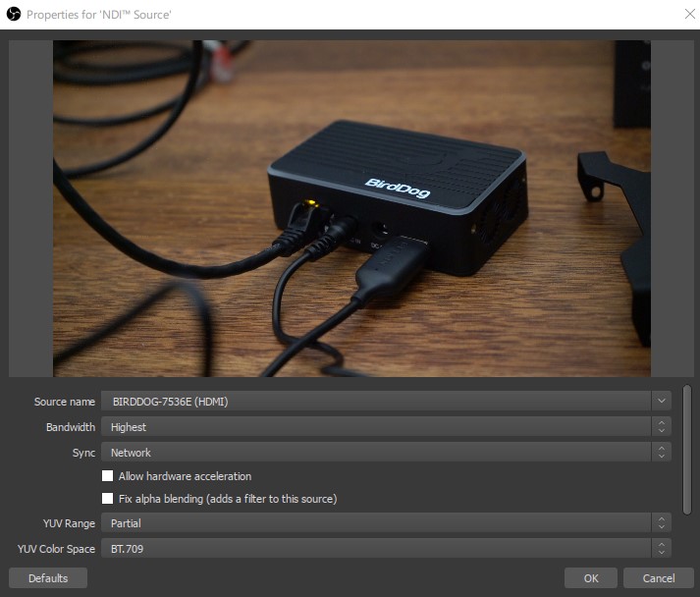Open the YUV Range dropdown
The width and height of the screenshot is (700, 597).
[386, 523]
